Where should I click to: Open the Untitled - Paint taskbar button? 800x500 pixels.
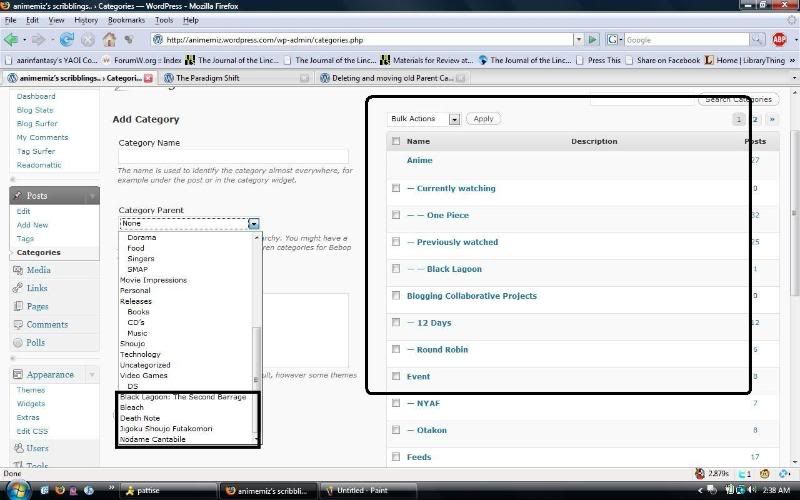click(x=368, y=491)
